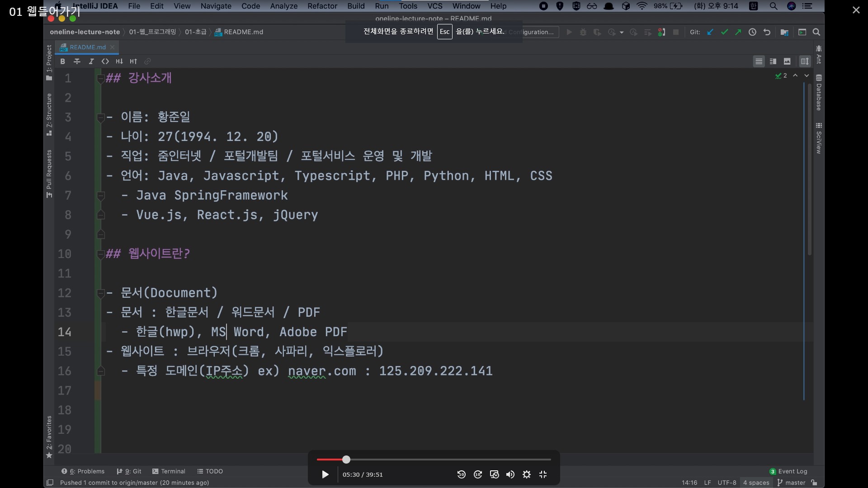Viewport: 868px width, 488px height.
Task: Open the Problems tool window
Action: pos(83,471)
